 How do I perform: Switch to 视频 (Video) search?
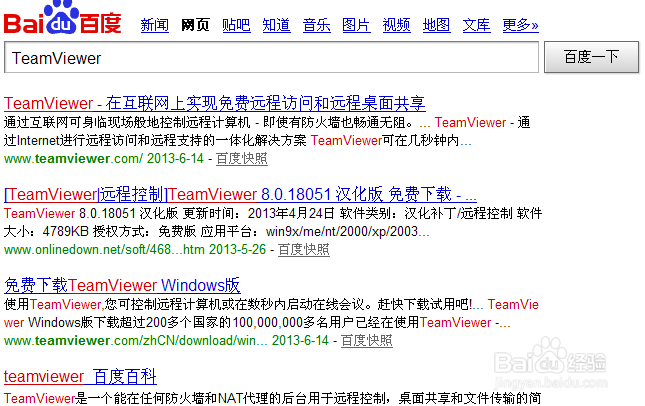click(397, 25)
